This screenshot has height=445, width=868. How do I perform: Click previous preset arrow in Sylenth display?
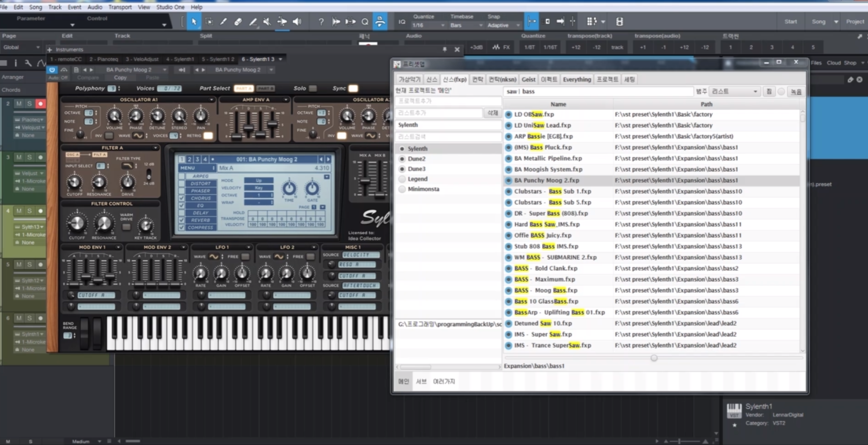click(321, 159)
